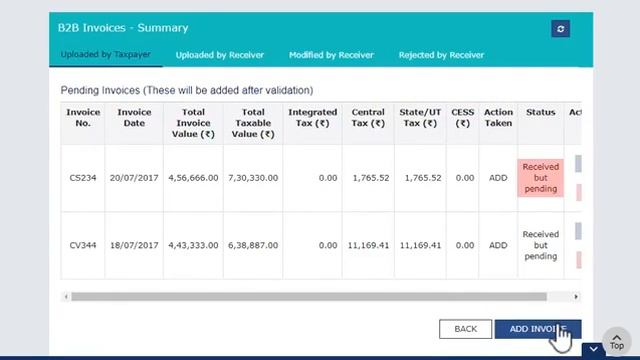
Task: Click the Total Invoice Value column header
Action: tap(193, 123)
